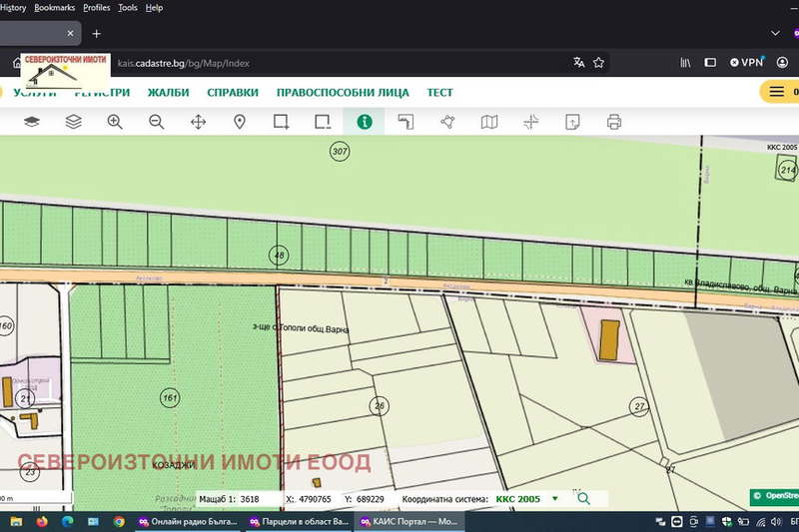Click parcel label 214 on map

[788, 170]
